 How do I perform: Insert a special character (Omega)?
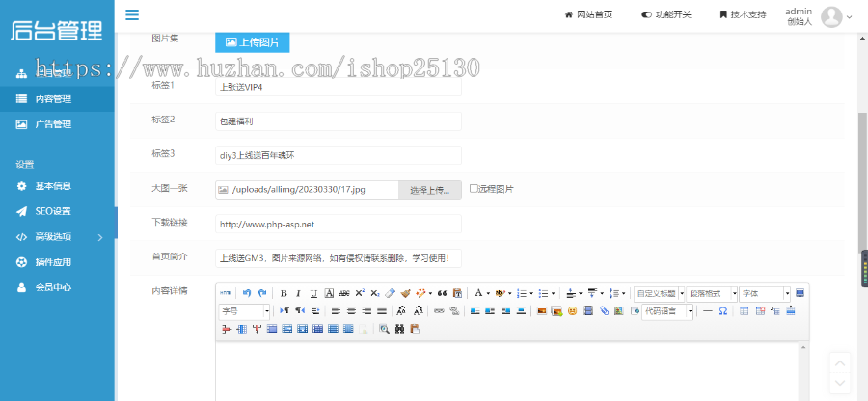[x=723, y=310]
